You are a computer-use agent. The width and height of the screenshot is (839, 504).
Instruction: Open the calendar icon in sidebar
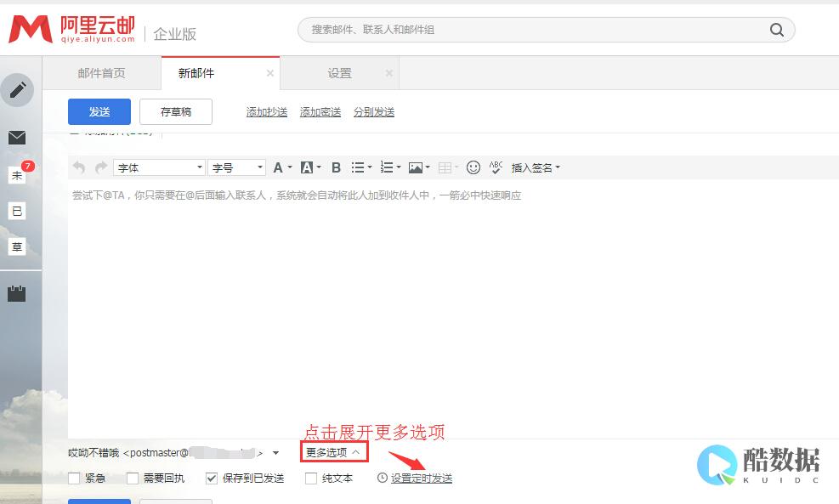(17, 293)
